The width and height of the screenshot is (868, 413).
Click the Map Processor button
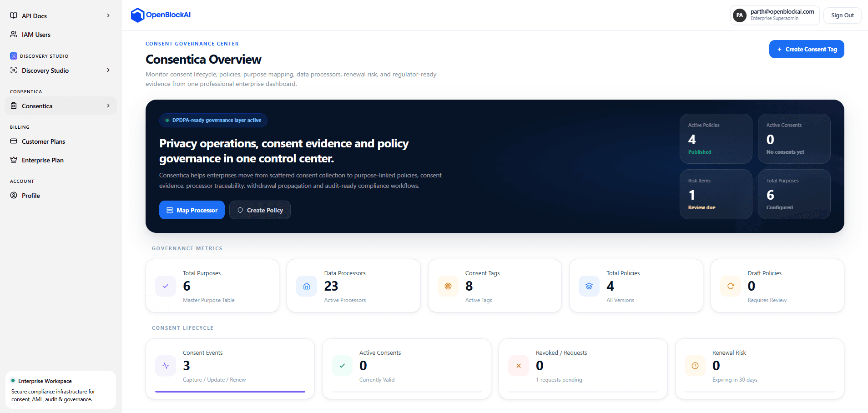point(192,210)
